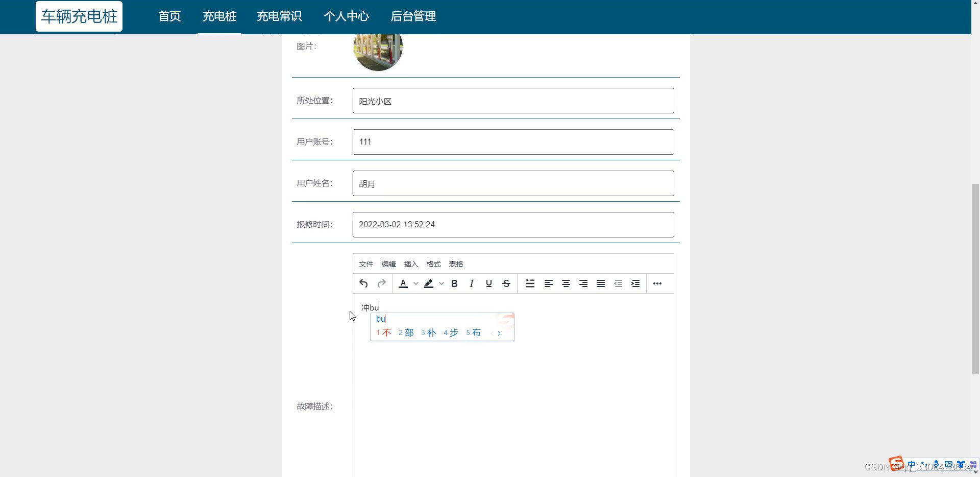Focus the 报修时间 input field
The height and width of the screenshot is (477, 980).
coord(513,225)
